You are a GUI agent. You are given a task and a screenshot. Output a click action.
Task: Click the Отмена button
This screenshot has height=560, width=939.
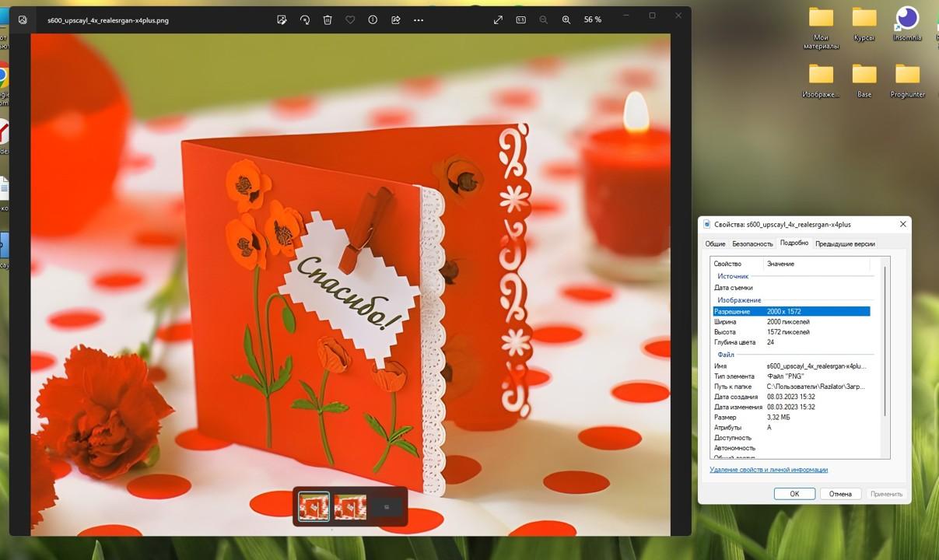point(840,494)
